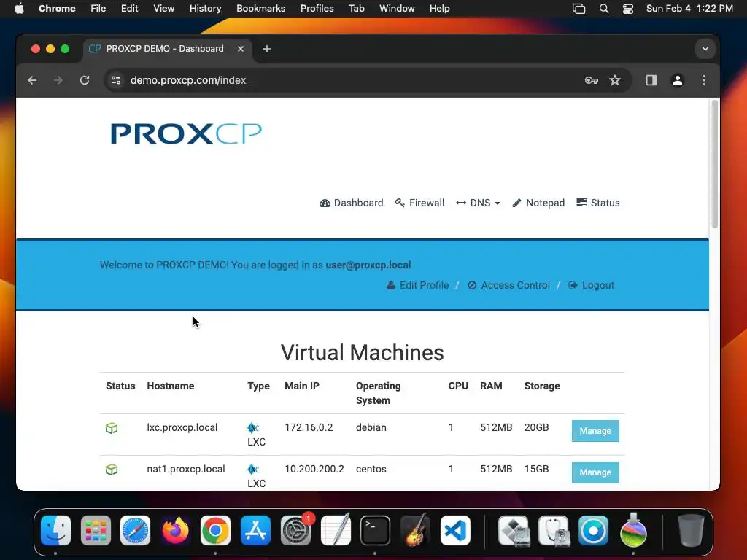Open the Apple menu
Screen dimensions: 747x560
[x=19, y=9]
